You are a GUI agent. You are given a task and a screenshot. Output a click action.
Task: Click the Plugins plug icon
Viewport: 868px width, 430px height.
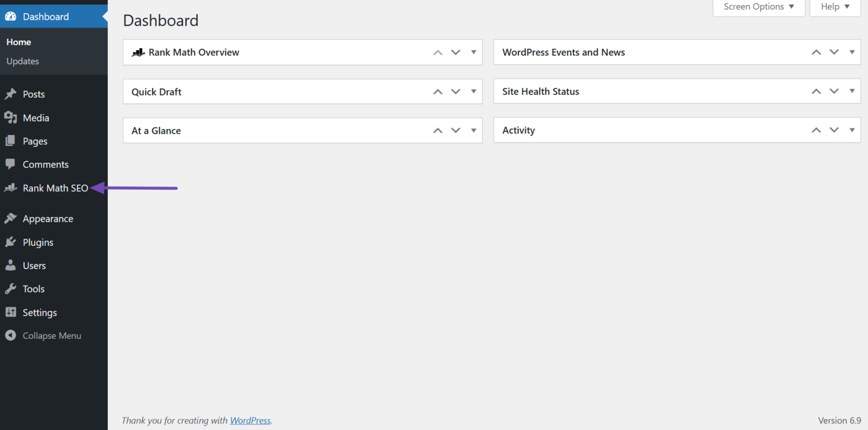pyautogui.click(x=11, y=242)
